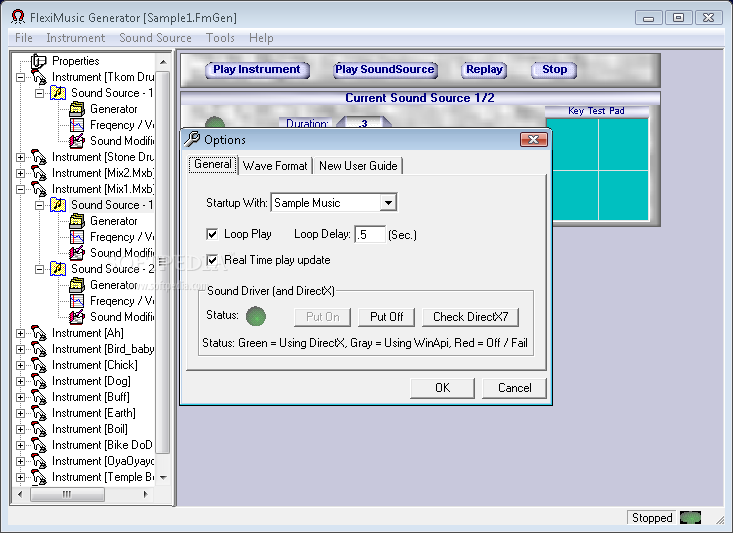Click the Boil instrument icon
Screen dimensions: 733x533
(39, 429)
